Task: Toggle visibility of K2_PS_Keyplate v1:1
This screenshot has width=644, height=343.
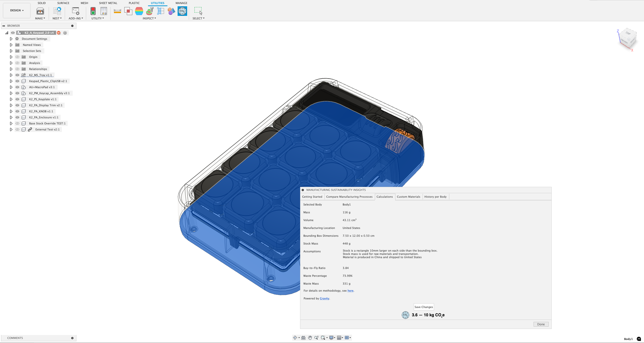Action: (x=17, y=99)
